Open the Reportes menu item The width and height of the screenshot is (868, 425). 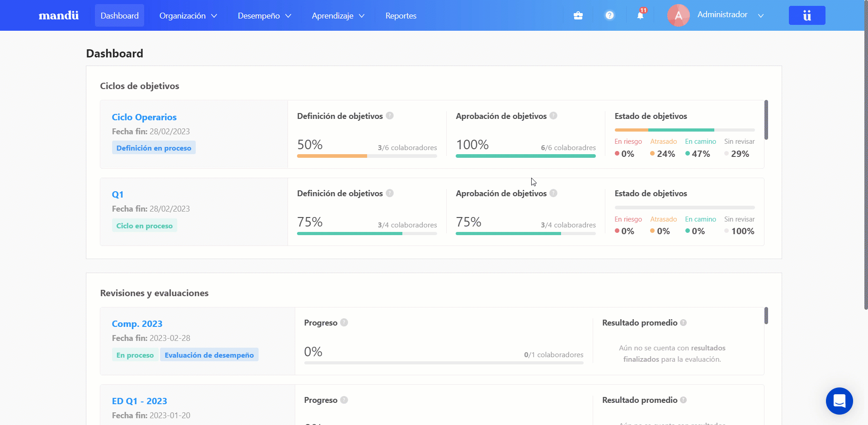click(401, 15)
